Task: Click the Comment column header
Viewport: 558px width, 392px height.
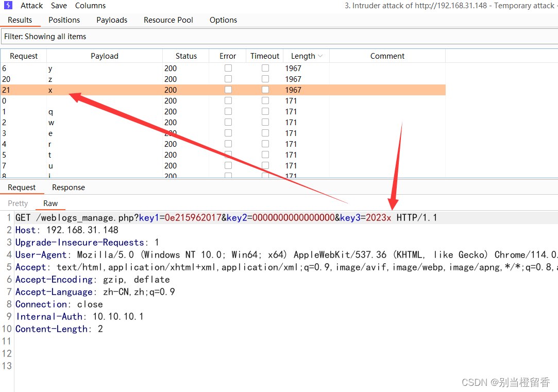Action: (x=387, y=56)
